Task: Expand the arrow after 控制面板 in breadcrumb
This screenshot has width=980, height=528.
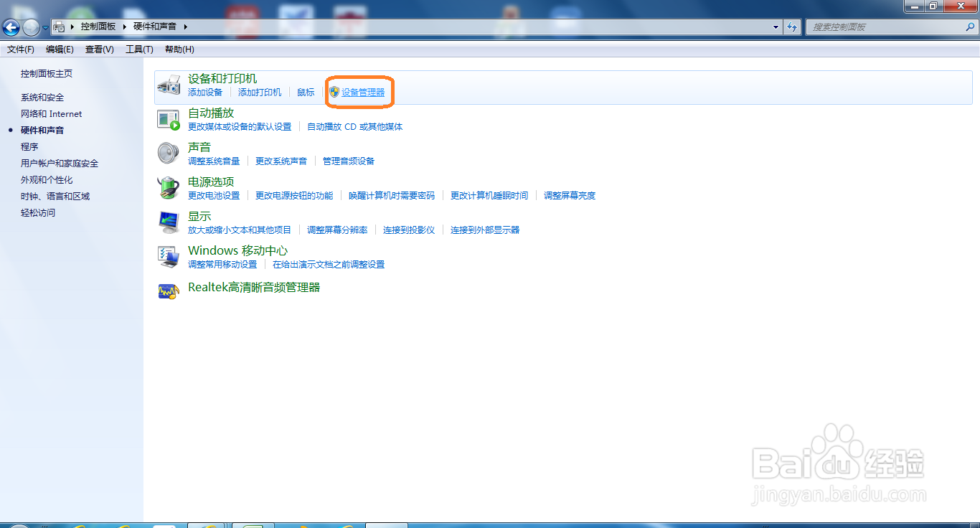Action: coord(124,27)
